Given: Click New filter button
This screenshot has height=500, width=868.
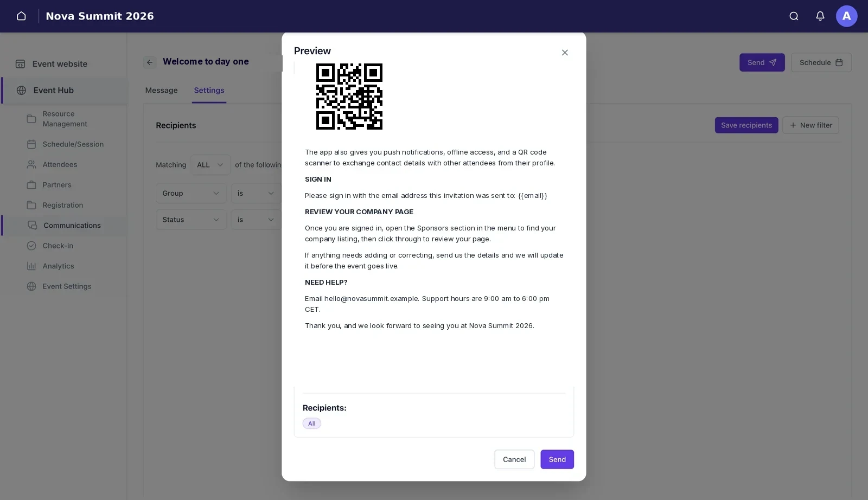Looking at the screenshot, I should (810, 125).
